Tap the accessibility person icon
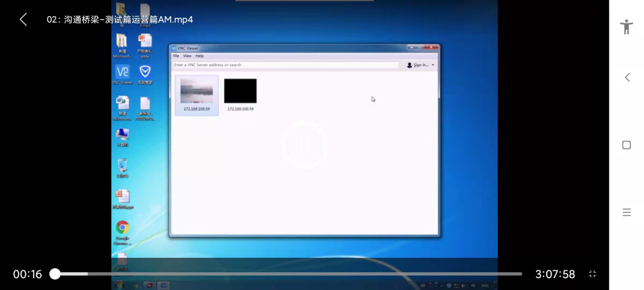Viewport: 644px width, 290px height. tap(626, 27)
